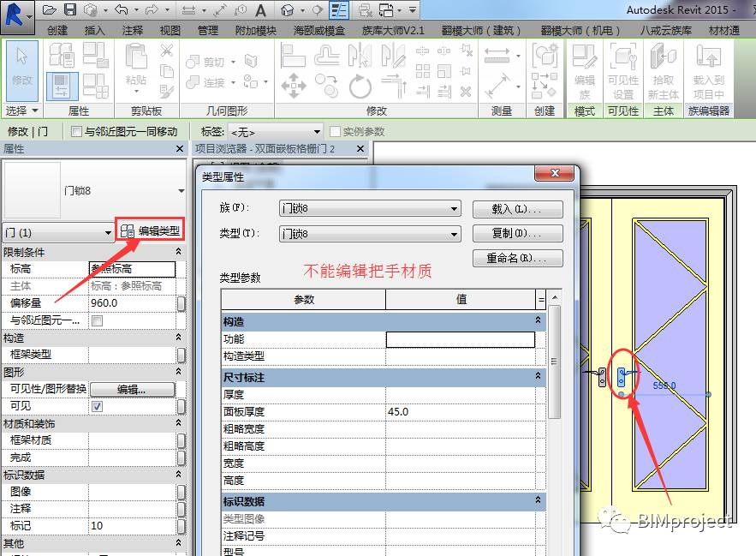Select the Scale tool in the 修改 panel
This screenshot has height=556, width=756.
444,71
